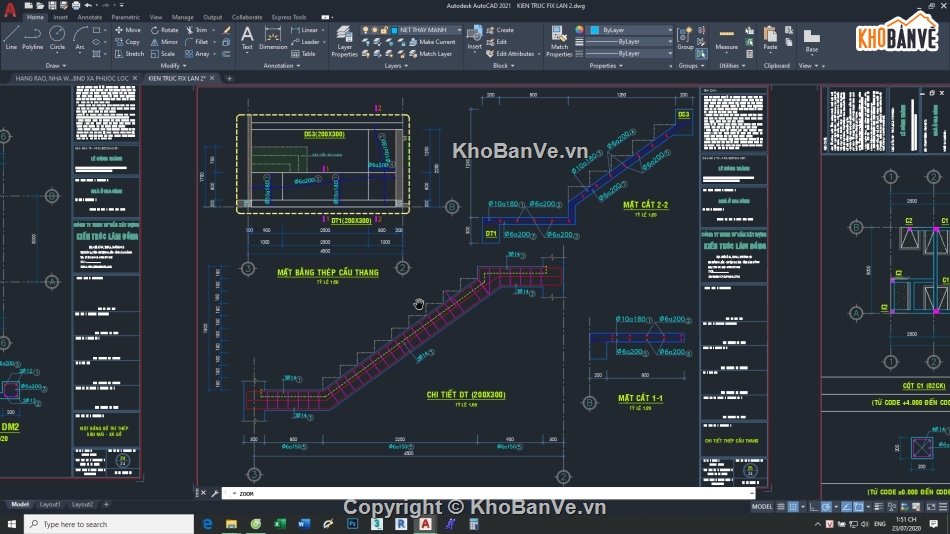950x534 pixels.
Task: Switch to the Layout1 tab
Action: pos(50,504)
